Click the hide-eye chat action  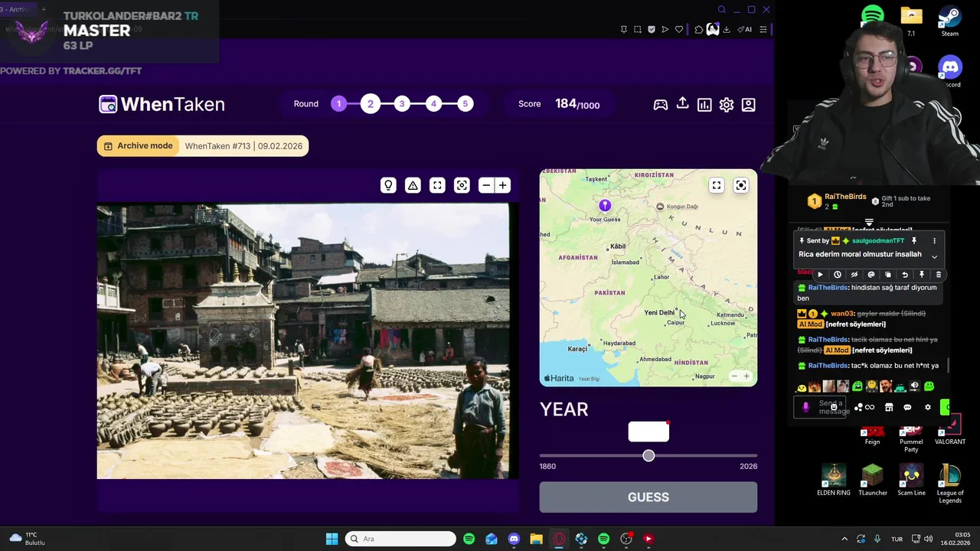854,275
